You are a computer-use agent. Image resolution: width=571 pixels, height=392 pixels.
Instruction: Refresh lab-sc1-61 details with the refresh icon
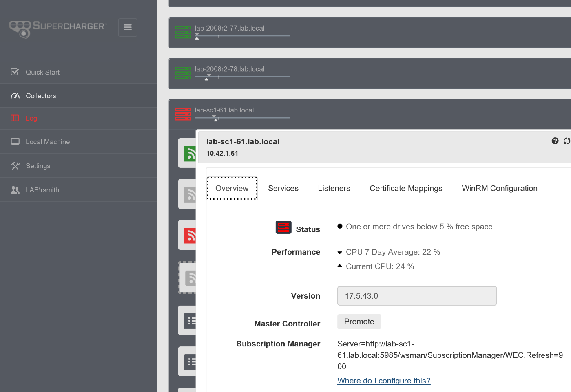(x=567, y=141)
